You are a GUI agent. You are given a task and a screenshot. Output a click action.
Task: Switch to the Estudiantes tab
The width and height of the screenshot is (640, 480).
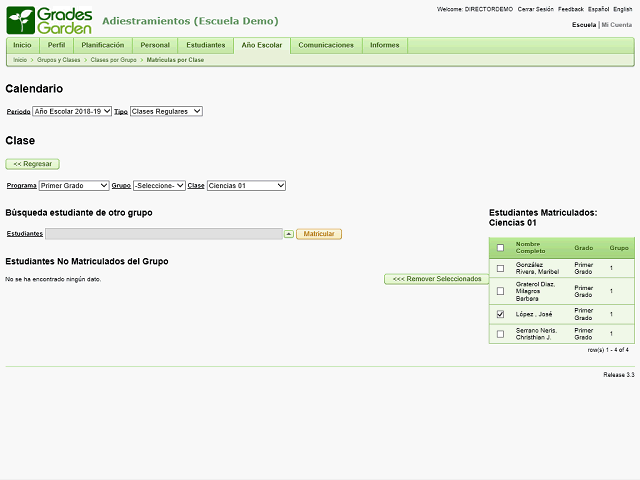coord(205,45)
